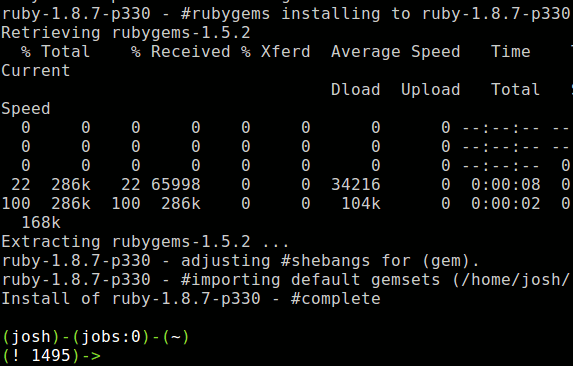Click the line "Install of ruby-1.8.7-p330 - #complete"

pyautogui.click(x=191, y=299)
